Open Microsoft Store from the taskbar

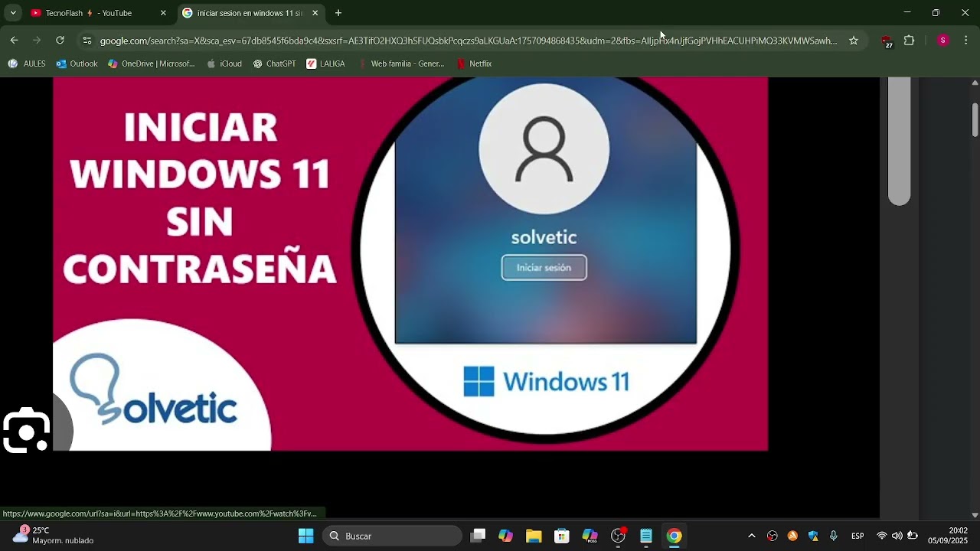point(562,536)
